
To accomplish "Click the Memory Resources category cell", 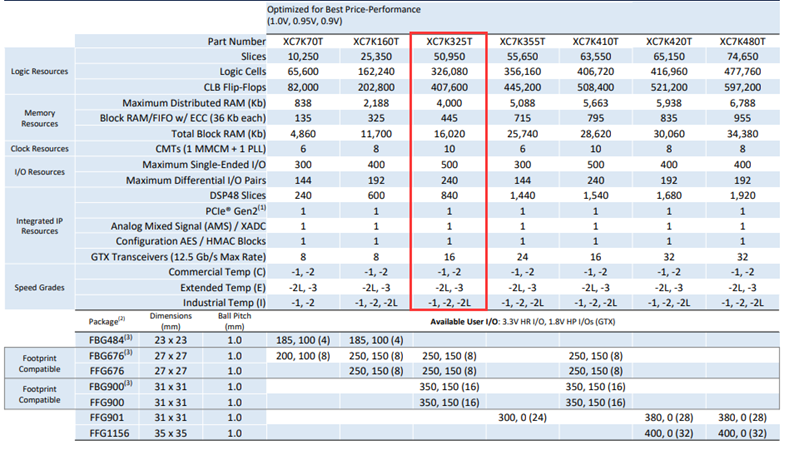I will point(39,118).
